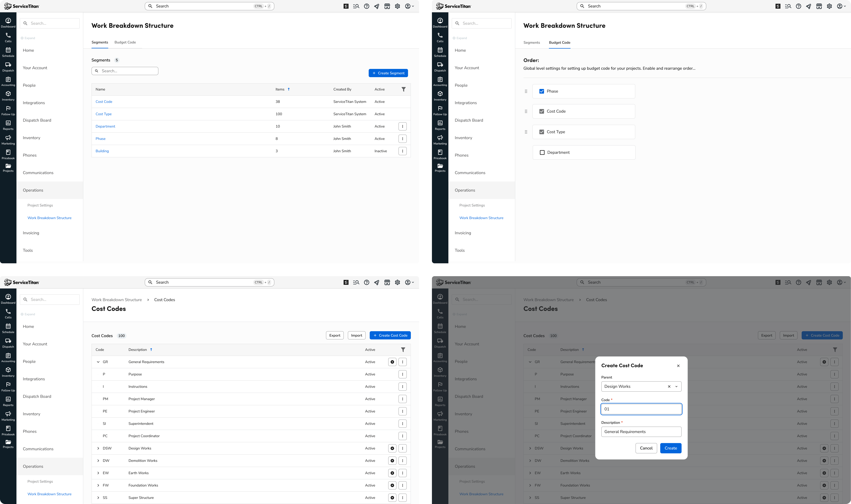851x504 pixels.
Task: Open Inventory box icon in Budget Code view sidebar
Action: 440,94
